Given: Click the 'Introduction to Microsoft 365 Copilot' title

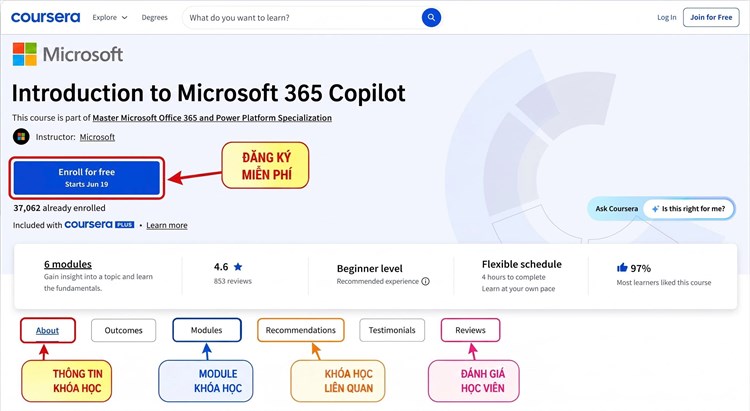Looking at the screenshot, I should pos(209,93).
